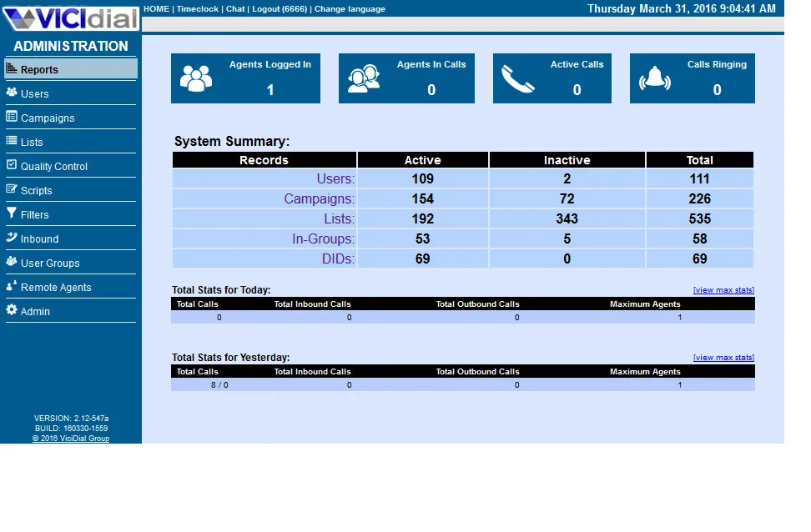Select Change language in header

[x=350, y=9]
